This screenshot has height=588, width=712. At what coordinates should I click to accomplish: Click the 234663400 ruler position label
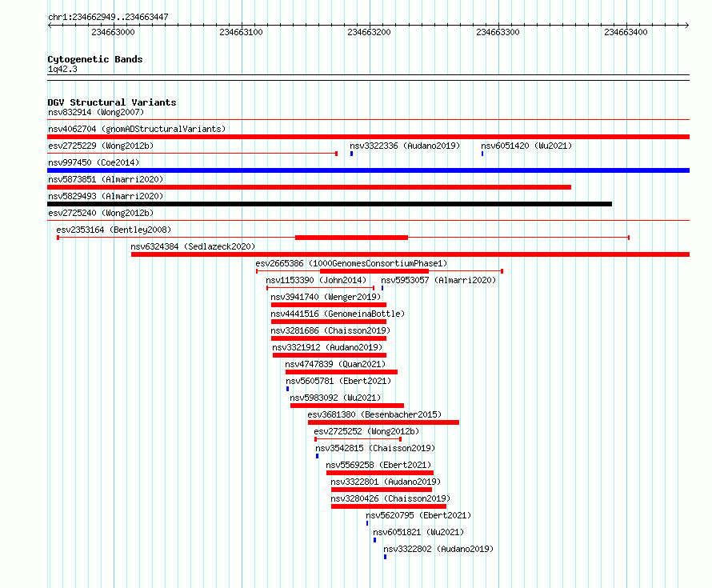point(626,32)
